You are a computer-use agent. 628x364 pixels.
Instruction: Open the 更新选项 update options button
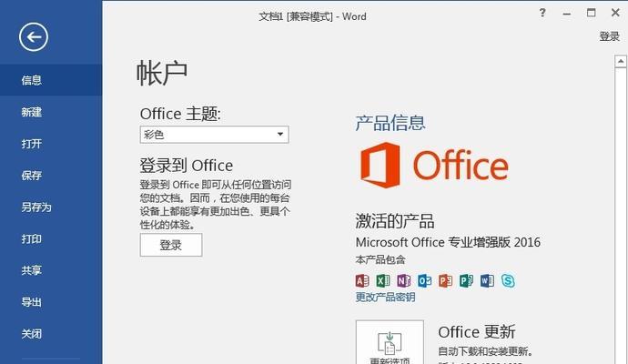click(390, 343)
